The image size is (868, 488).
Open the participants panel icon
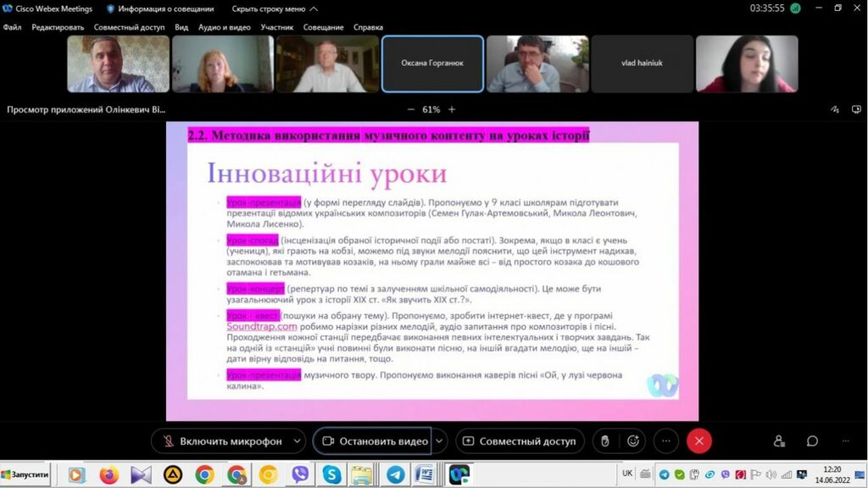pos(779,441)
